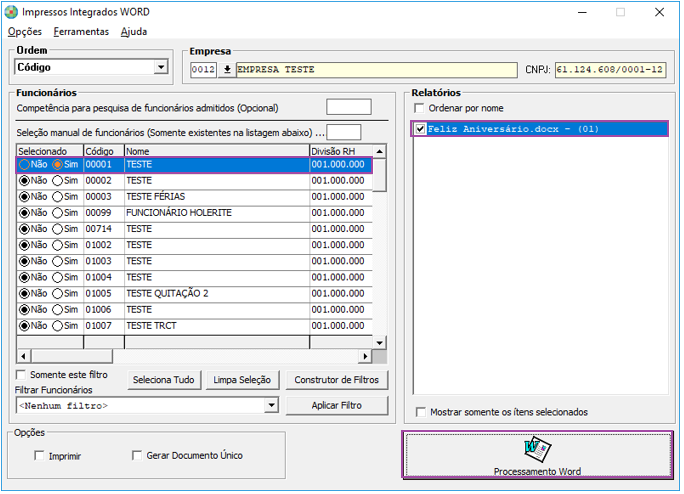
Task: Click the Seleciona Tudo button
Action: click(164, 381)
